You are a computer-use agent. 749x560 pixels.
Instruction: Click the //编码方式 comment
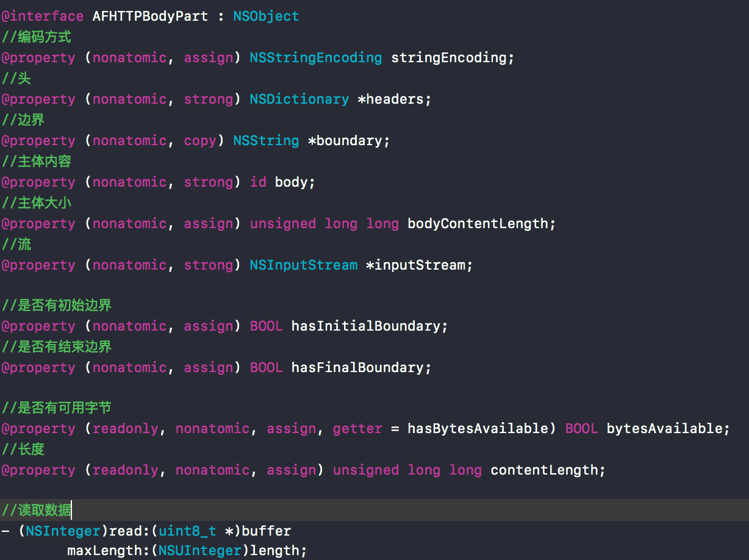(x=36, y=37)
